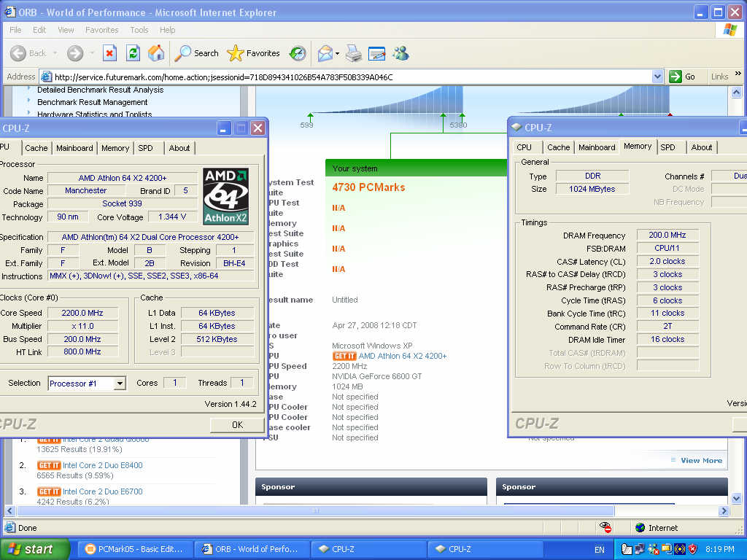
Task: Open the View menu
Action: pos(66,30)
